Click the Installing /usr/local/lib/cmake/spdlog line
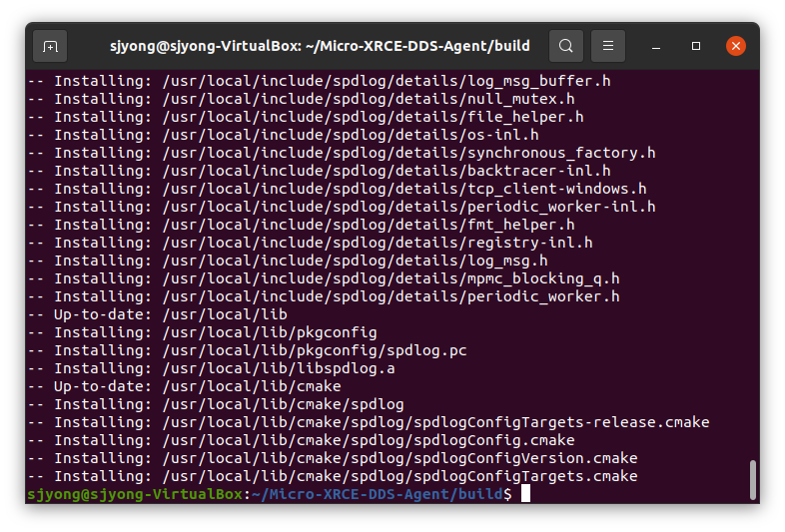This screenshot has height=532, width=785. pos(217,405)
